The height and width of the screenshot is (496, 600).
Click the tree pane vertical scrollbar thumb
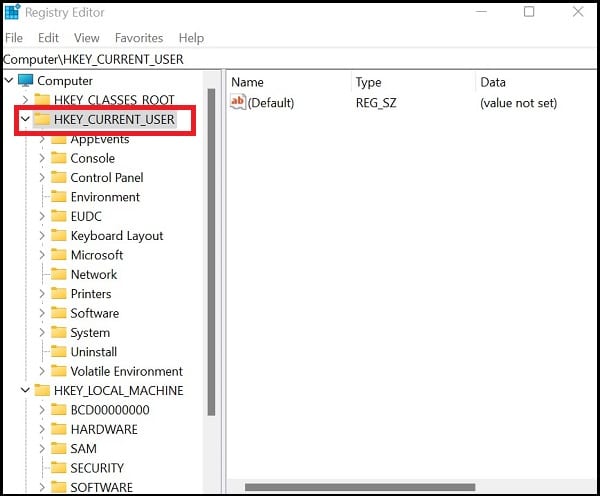pos(211,252)
